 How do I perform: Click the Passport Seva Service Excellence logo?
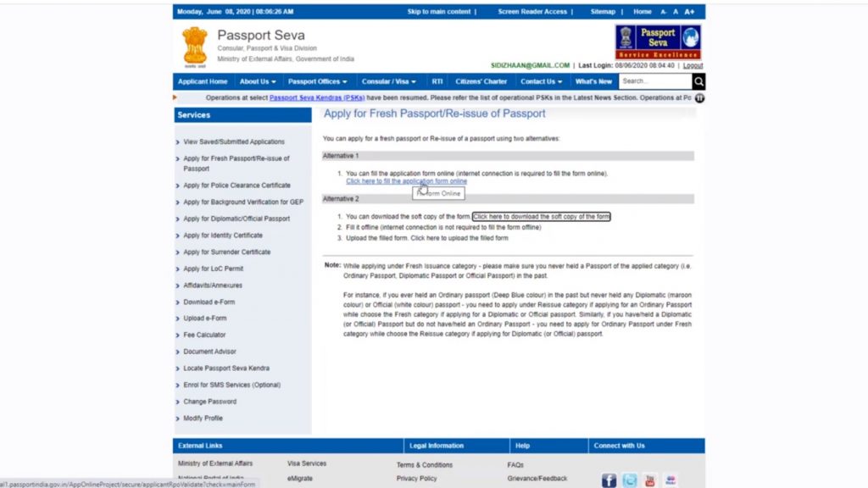tap(658, 42)
